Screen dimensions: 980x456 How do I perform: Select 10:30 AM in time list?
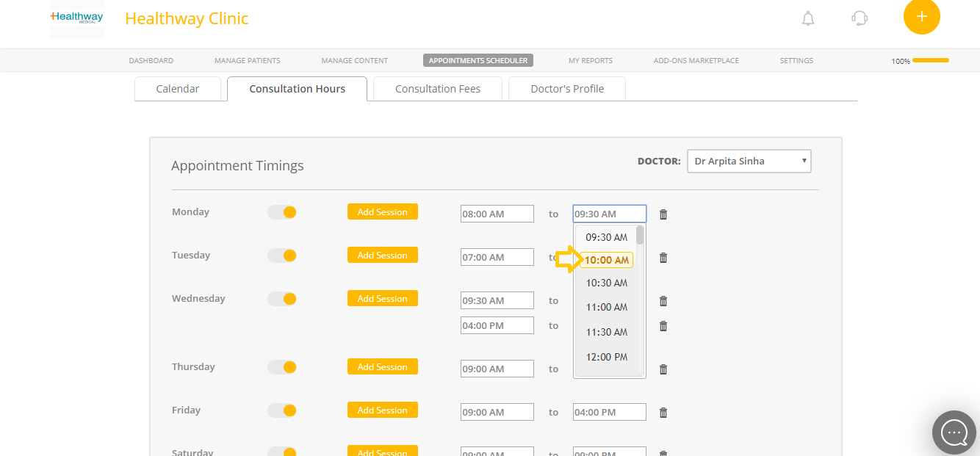point(606,283)
